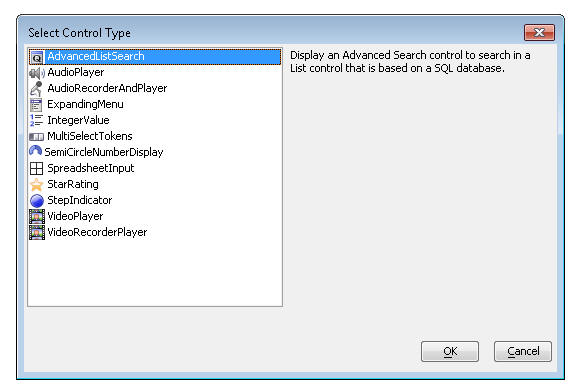Screen dimensions: 574x384
Task: Confirm selection with OK button
Action: point(450,351)
